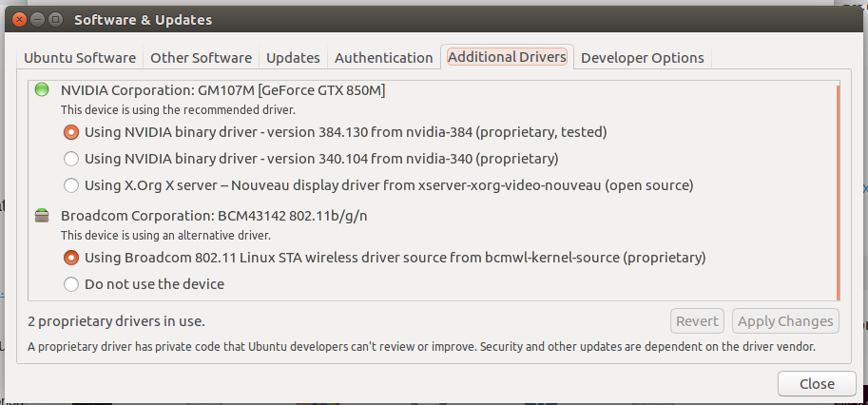
Task: Click 'This device is using an alternative driver' text
Action: [x=165, y=236]
